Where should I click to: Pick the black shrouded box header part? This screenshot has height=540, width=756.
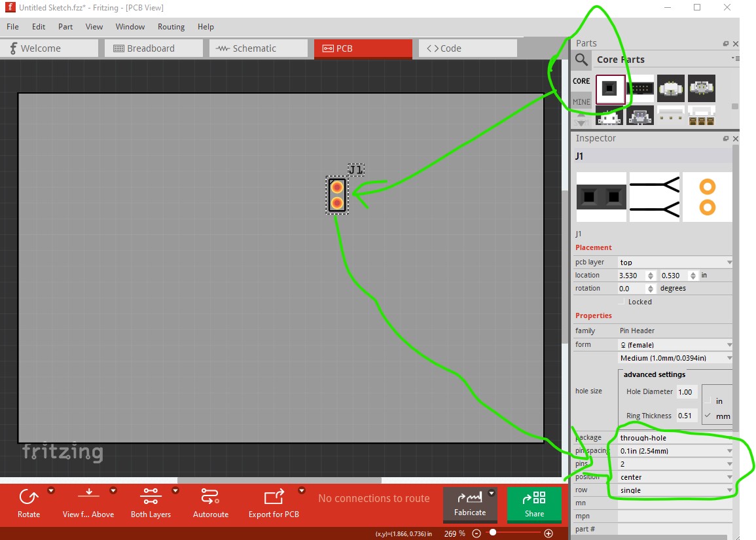640,89
